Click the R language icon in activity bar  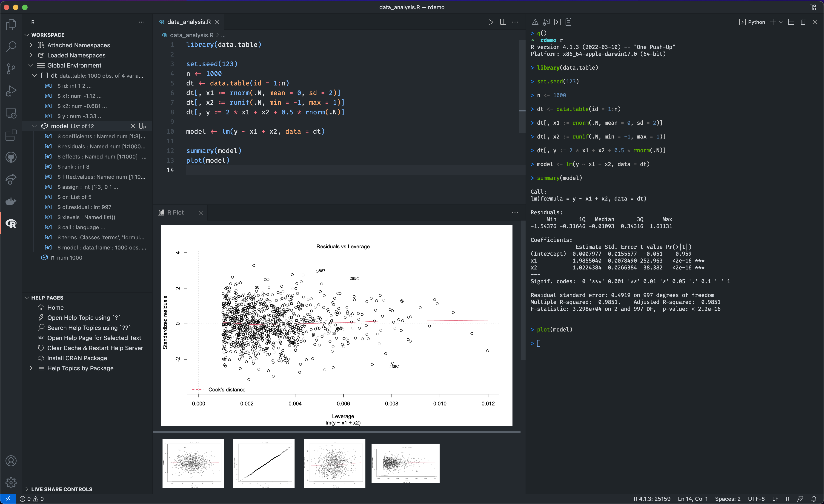(11, 223)
